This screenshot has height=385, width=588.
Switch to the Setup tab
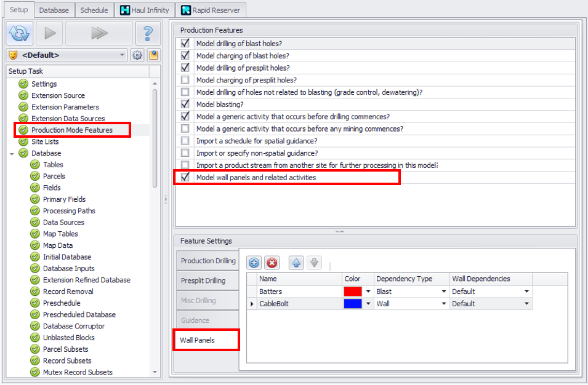coord(18,10)
